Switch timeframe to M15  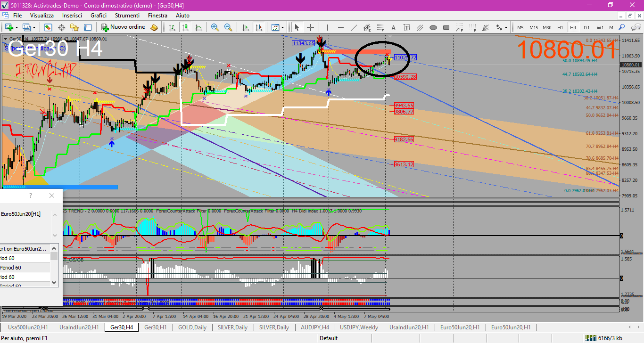coord(534,27)
